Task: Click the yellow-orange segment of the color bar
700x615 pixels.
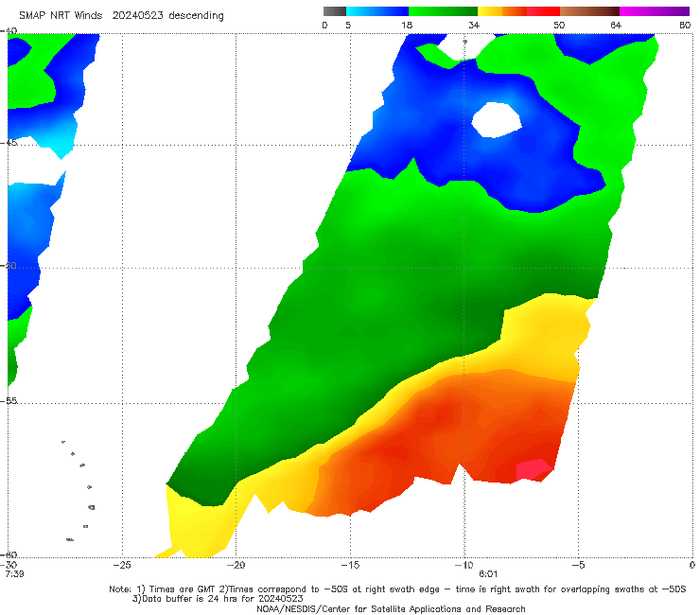Action: coord(502,11)
